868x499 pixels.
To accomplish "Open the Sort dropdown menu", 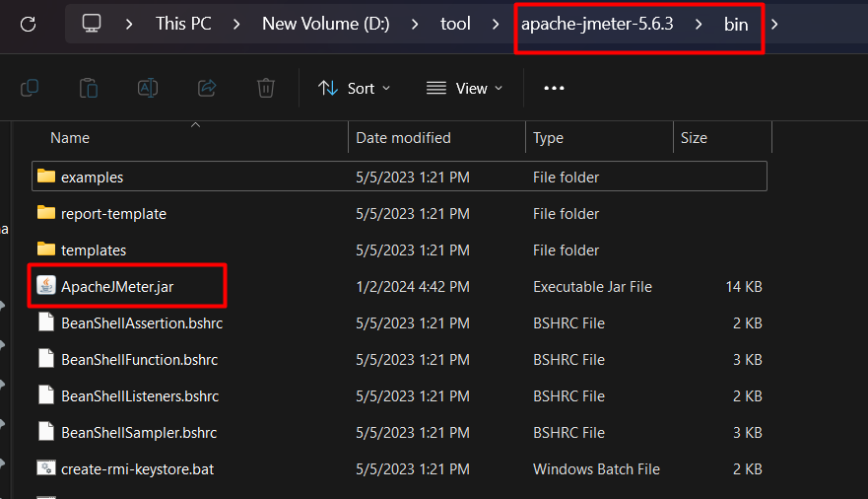I will point(354,88).
